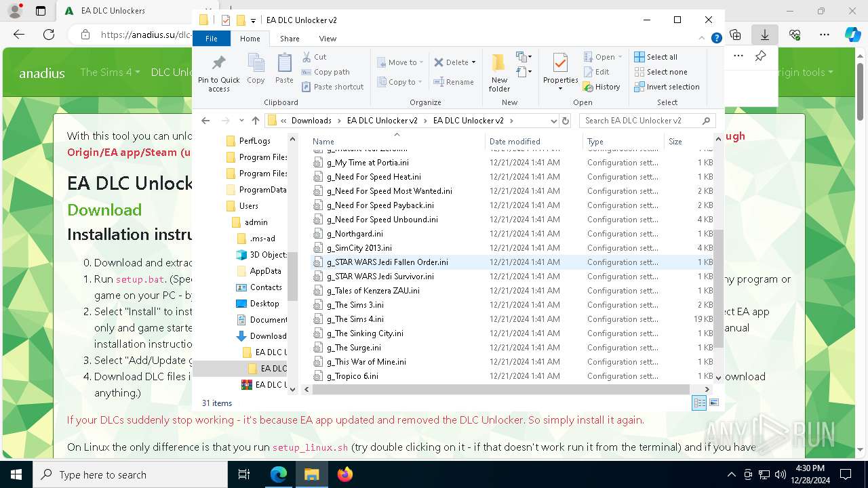Select g_The Sims 4.ini file
The height and width of the screenshot is (488, 868).
(513, 319)
